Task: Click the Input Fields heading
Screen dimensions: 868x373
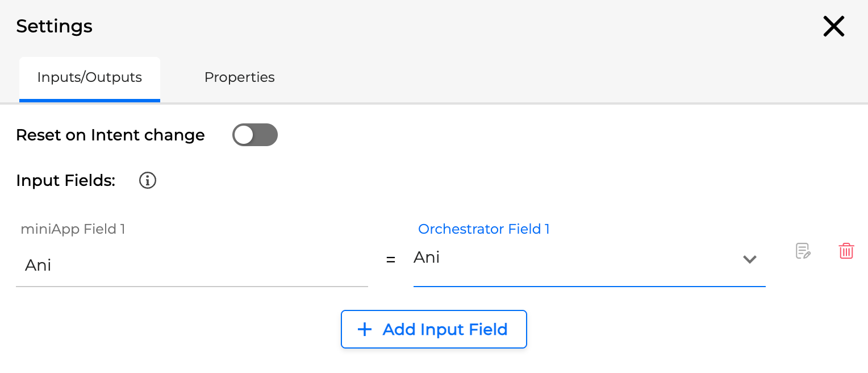Action: click(x=66, y=181)
